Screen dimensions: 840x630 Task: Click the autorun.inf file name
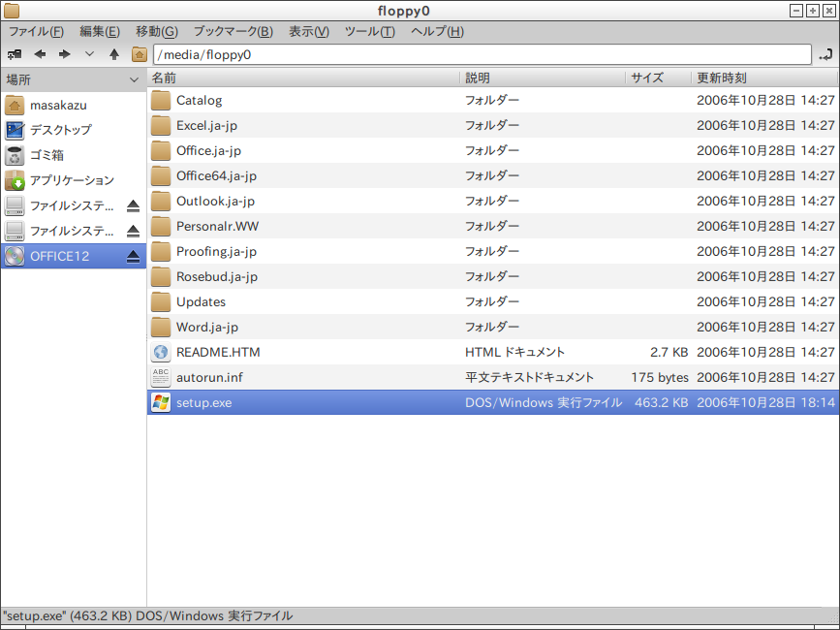209,378
